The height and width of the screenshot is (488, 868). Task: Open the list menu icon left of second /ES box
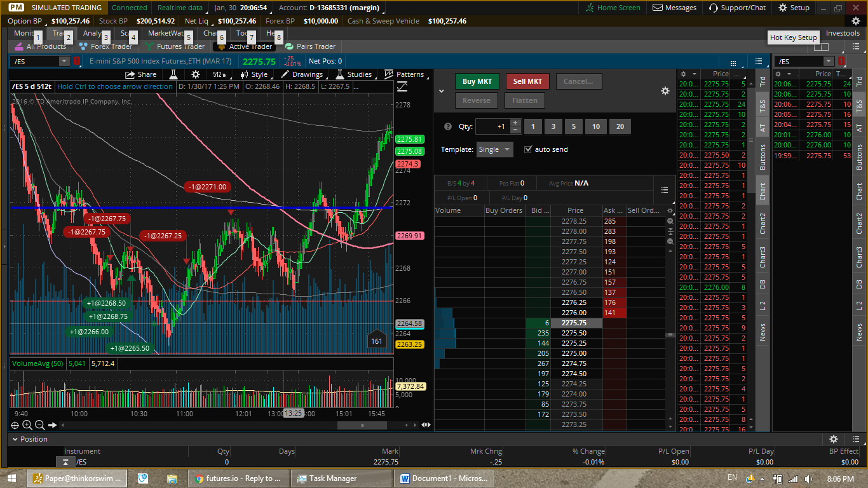click(759, 61)
